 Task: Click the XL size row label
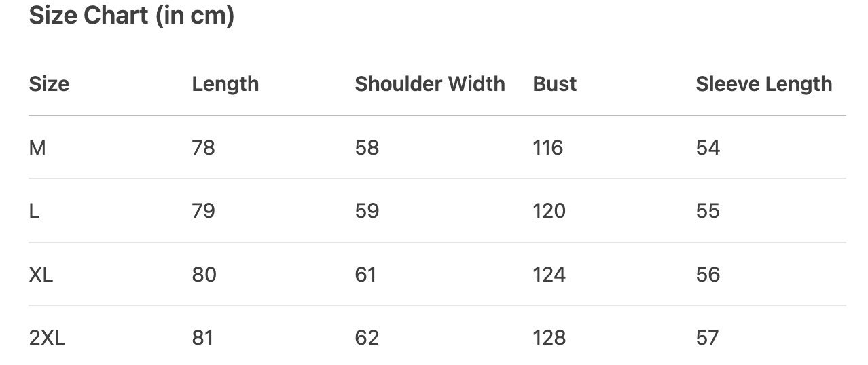tap(41, 275)
